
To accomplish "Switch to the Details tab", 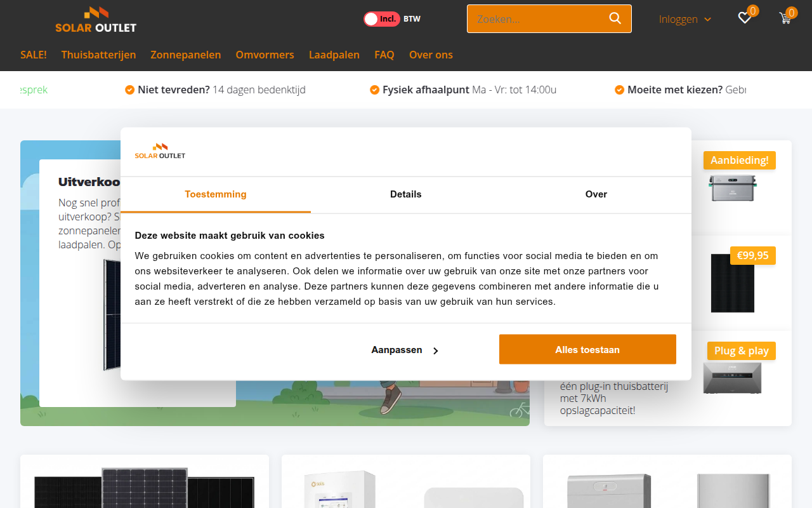I will point(406,194).
